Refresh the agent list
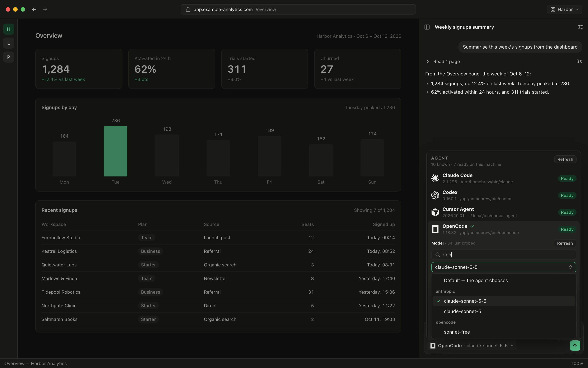 565,159
